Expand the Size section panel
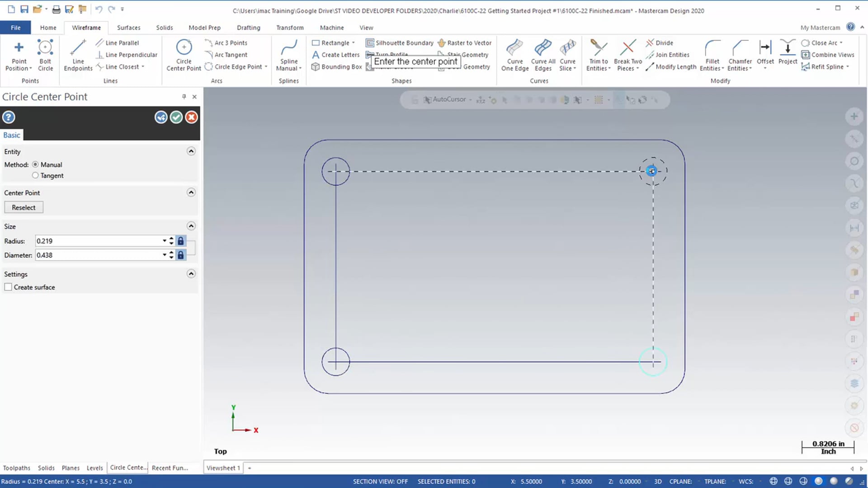Image resolution: width=868 pixels, height=488 pixels. tap(191, 226)
